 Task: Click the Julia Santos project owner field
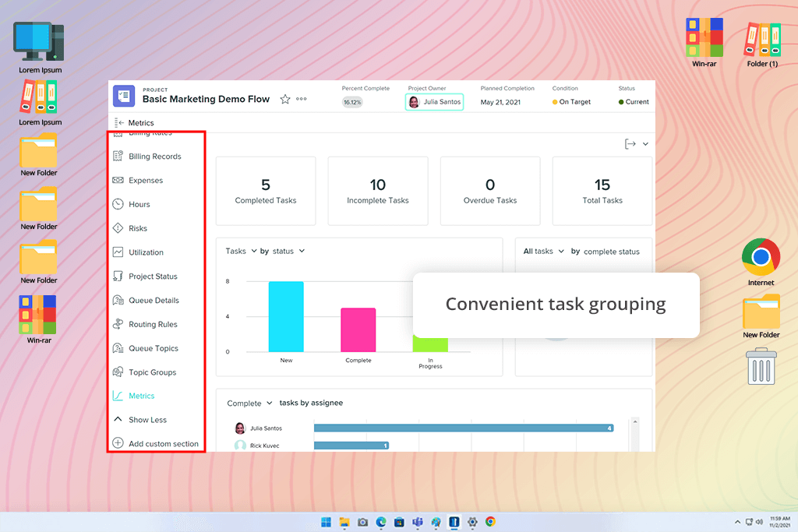[434, 102]
